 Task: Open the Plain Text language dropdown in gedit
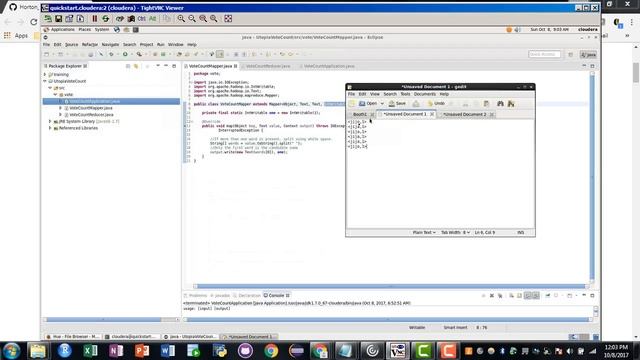424,233
